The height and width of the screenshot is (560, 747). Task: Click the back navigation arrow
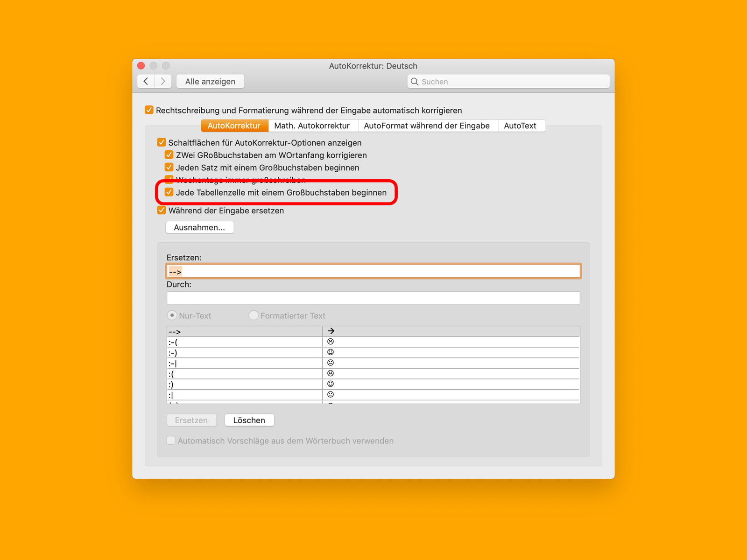click(x=146, y=81)
